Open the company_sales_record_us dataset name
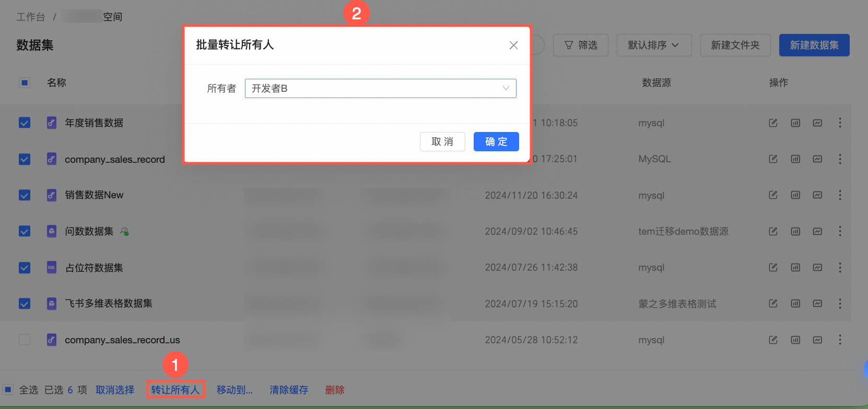This screenshot has width=868, height=409. click(122, 340)
